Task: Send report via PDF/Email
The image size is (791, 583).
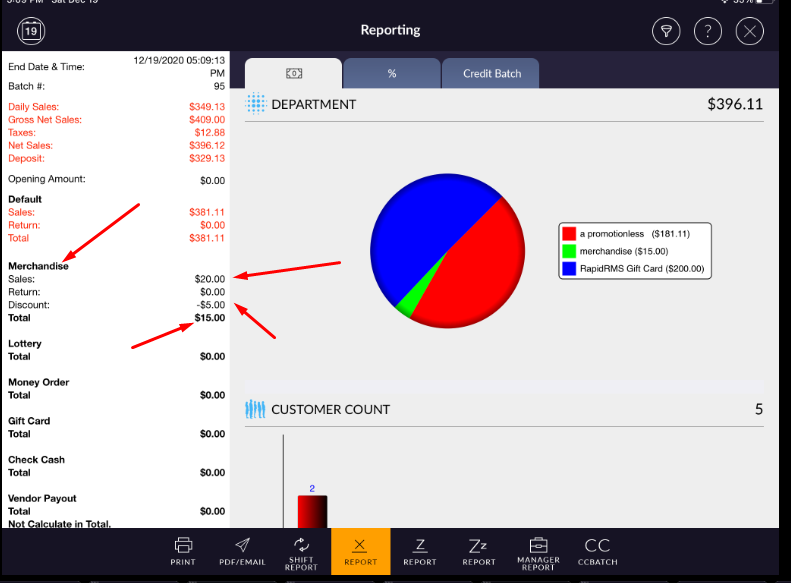Action: point(243,551)
